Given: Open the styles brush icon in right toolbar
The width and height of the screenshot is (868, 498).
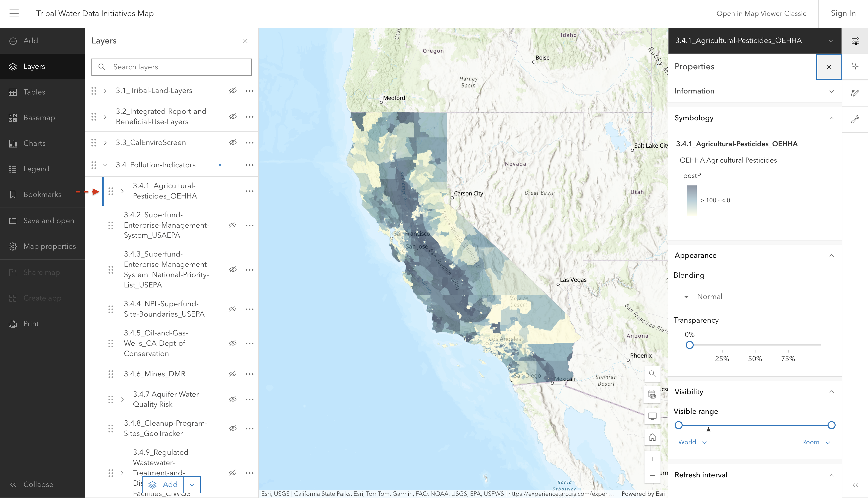Looking at the screenshot, I should coord(855,93).
